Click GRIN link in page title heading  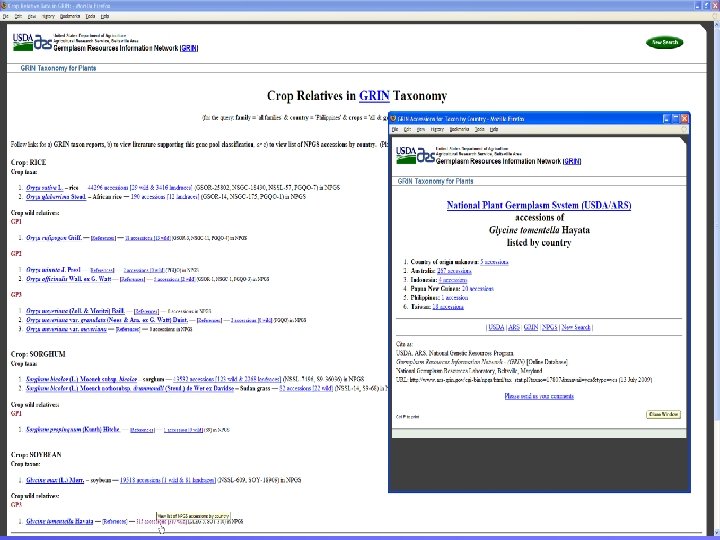point(374,96)
